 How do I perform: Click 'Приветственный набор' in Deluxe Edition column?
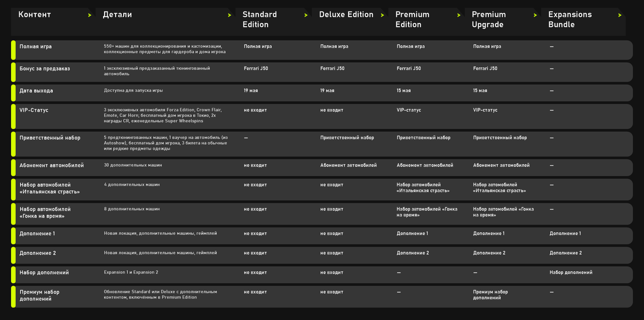coord(347,138)
